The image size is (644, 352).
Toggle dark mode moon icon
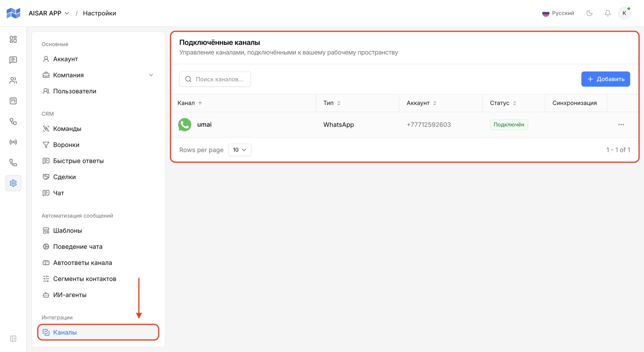(589, 13)
